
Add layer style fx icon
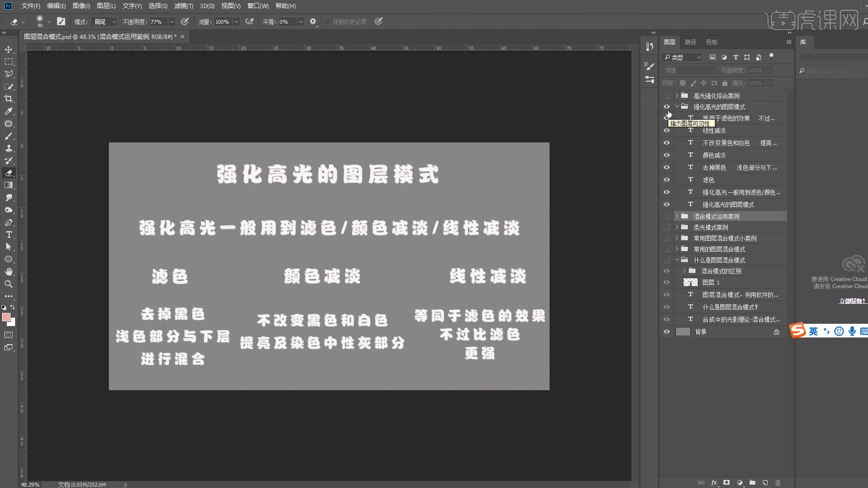coord(714,483)
